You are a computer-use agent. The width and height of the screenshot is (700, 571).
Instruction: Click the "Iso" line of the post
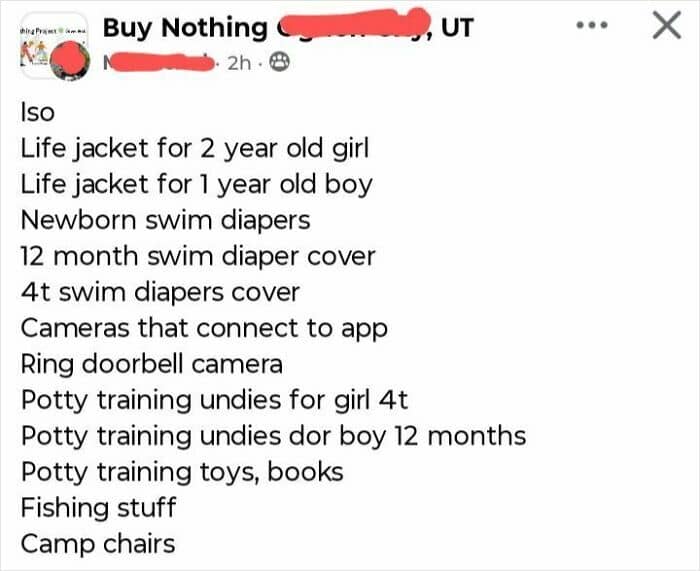[x=36, y=114]
